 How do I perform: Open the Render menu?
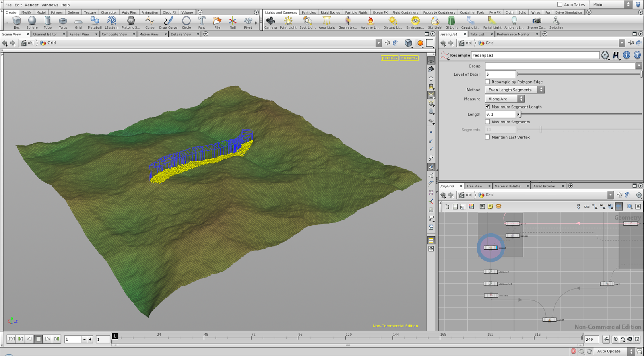pos(31,5)
